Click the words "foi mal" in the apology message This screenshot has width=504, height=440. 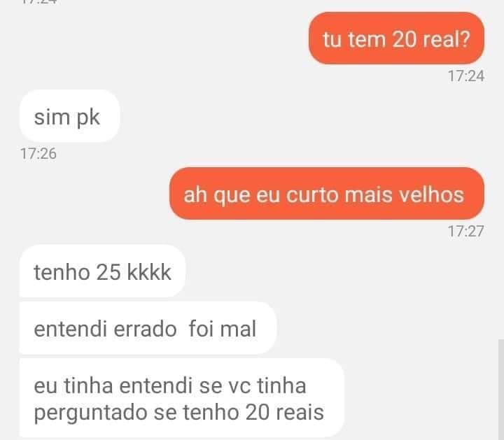coord(223,329)
